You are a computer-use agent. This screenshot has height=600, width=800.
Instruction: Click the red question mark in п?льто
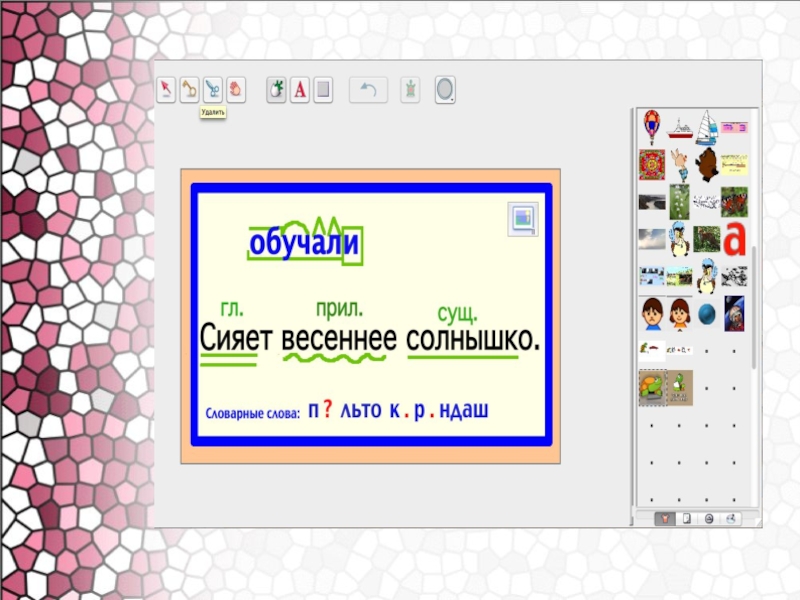[x=328, y=409]
